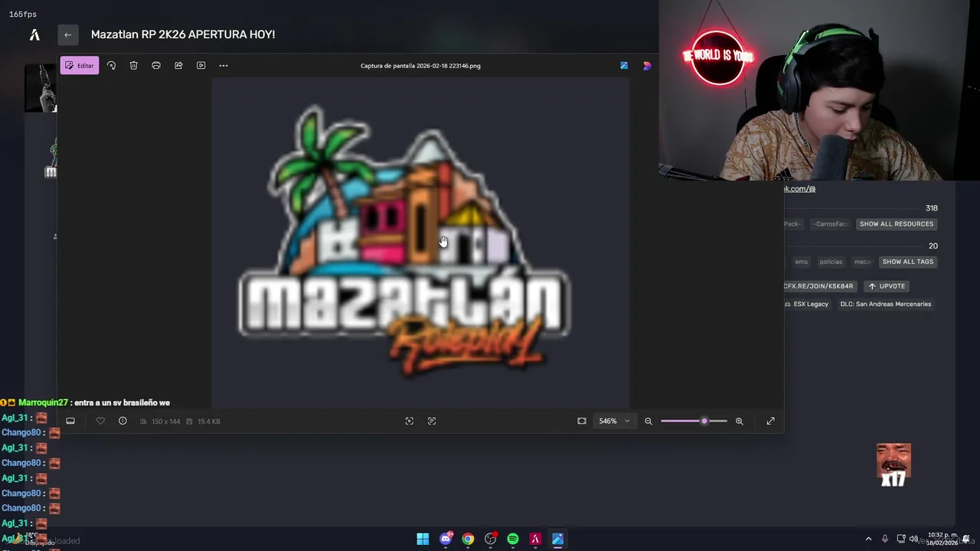Click the 19.4 KB file size text
Viewport: 980px width, 551px height.
click(208, 422)
